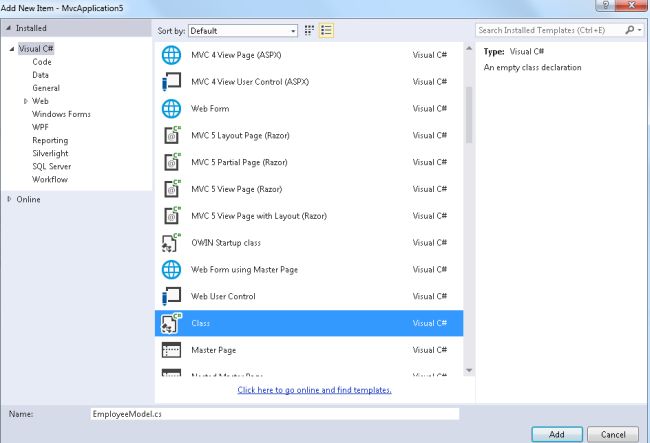Select the Windows Forms category
650x443 pixels.
click(x=61, y=114)
